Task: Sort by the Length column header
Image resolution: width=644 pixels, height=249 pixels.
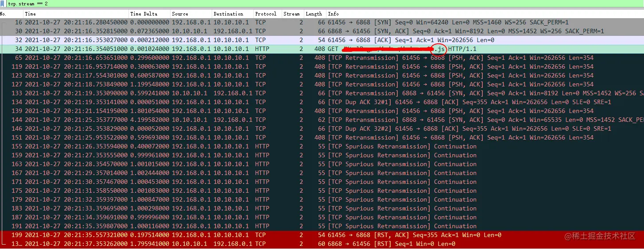Action: [x=315, y=14]
